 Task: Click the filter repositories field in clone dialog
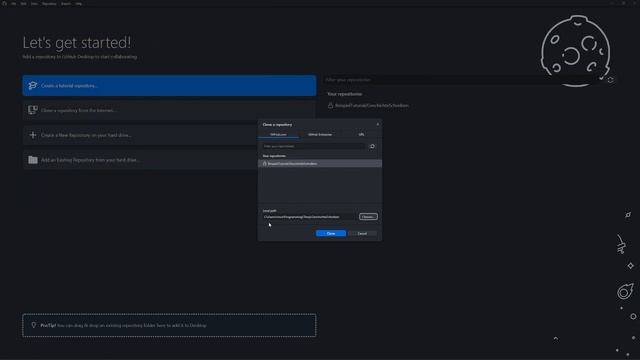pyautogui.click(x=313, y=146)
